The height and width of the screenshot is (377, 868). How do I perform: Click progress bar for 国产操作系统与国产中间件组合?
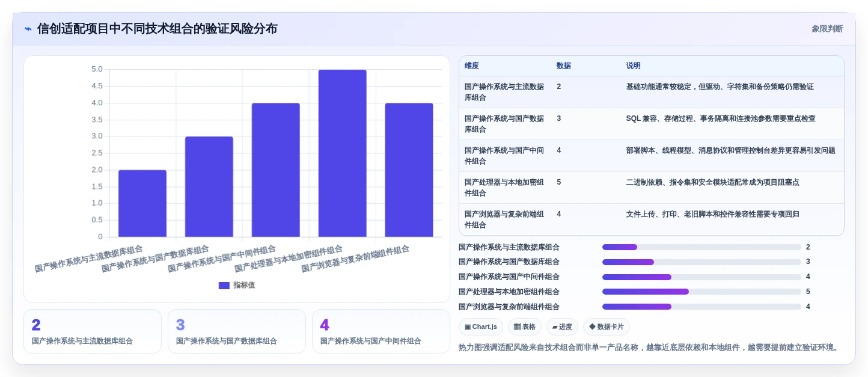pyautogui.click(x=701, y=277)
